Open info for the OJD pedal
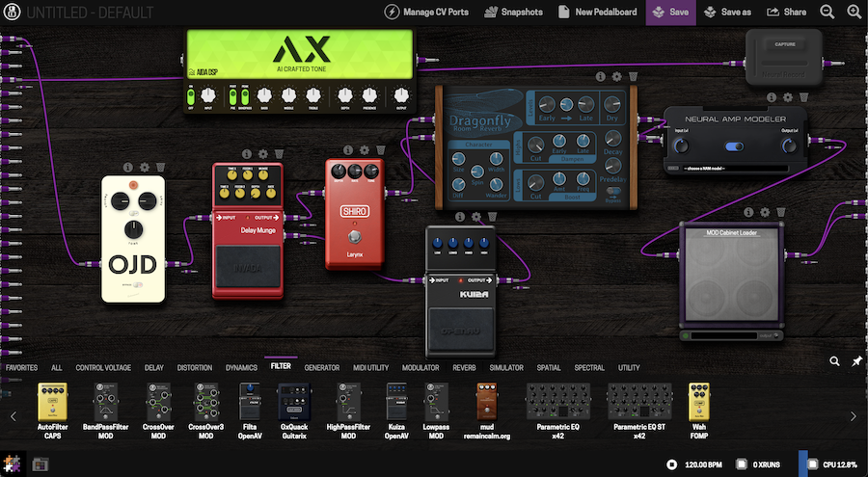The image size is (868, 477). point(128,167)
